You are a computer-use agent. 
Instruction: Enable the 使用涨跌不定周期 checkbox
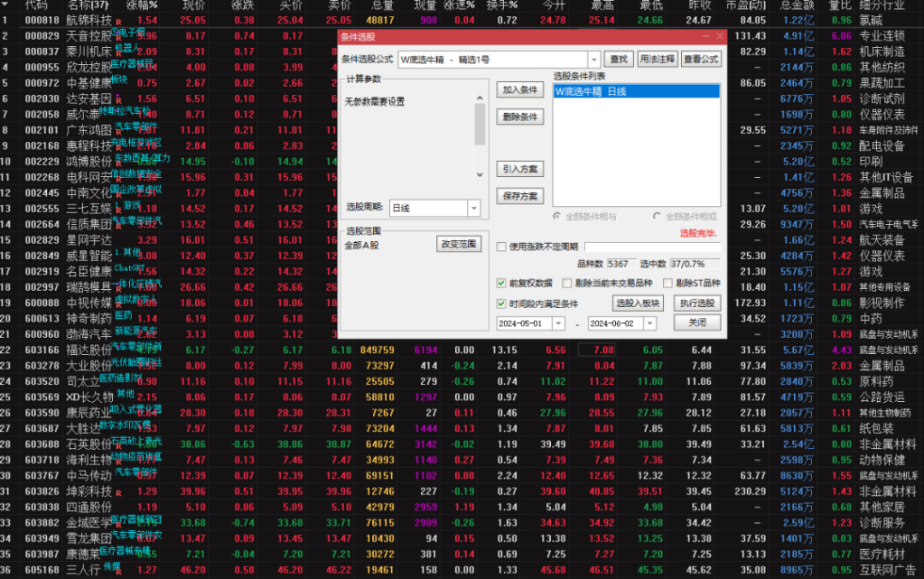[x=501, y=247]
